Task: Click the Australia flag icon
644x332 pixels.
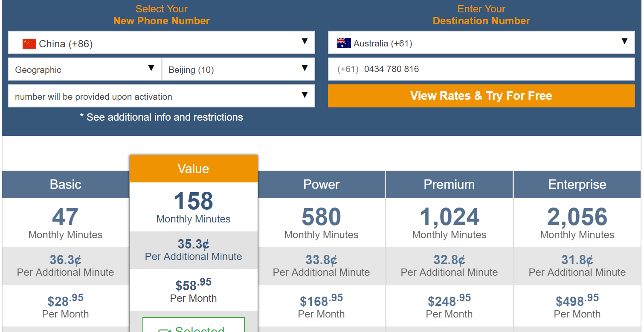Action: pos(344,43)
